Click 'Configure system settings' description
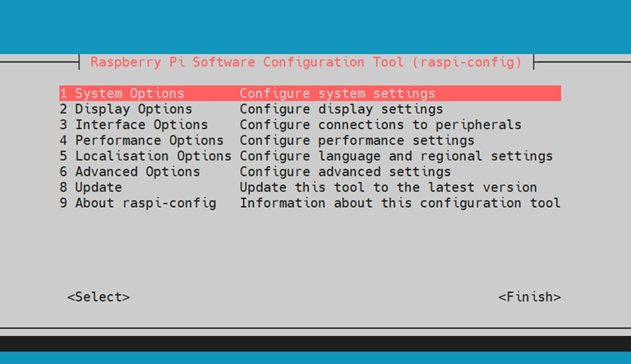Screen dimensions: 631x364 [337, 94]
